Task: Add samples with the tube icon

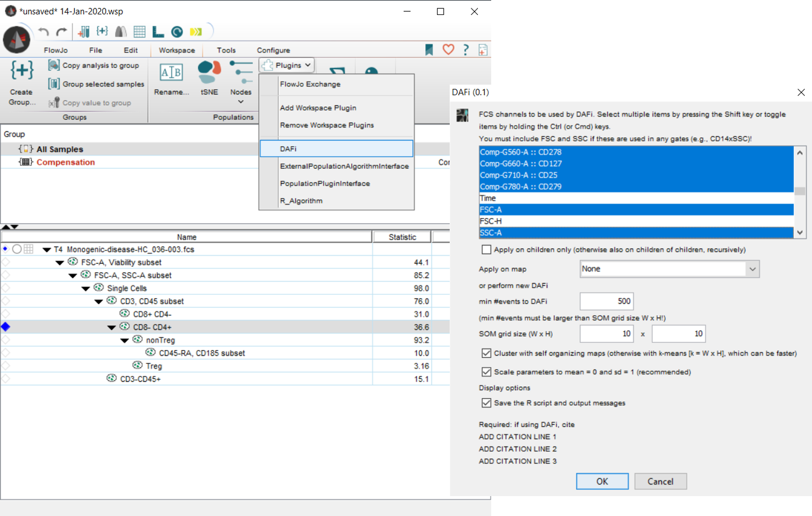Action: coord(84,32)
